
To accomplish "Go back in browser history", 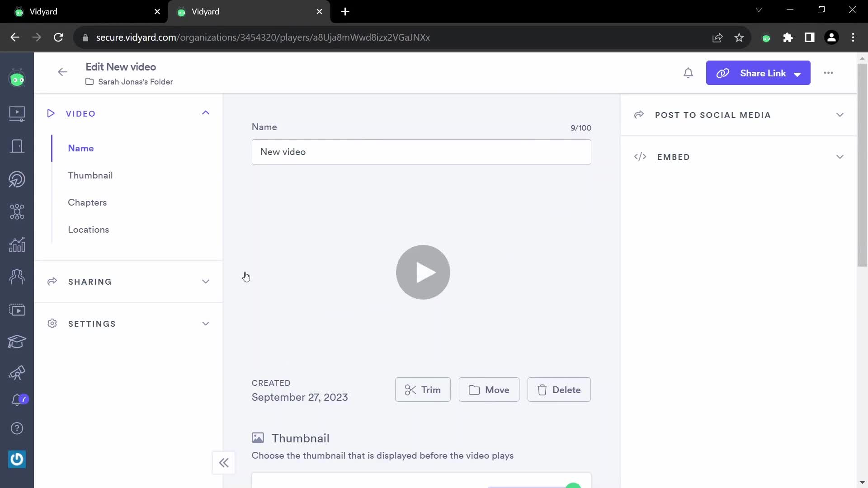I will click(x=15, y=38).
